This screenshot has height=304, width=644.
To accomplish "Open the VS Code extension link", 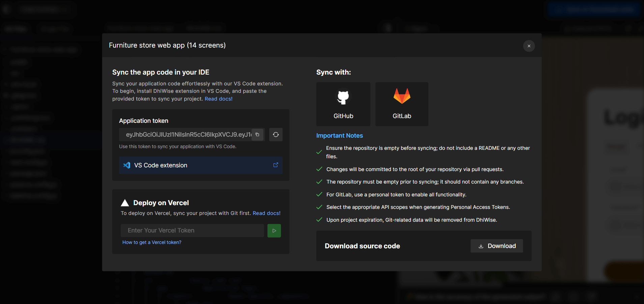I will tap(201, 165).
